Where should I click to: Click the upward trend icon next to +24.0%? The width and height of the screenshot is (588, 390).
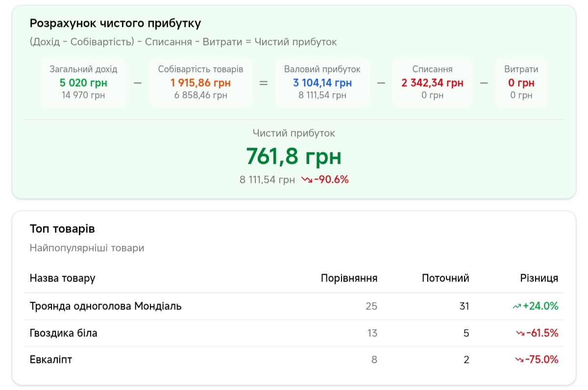point(516,307)
